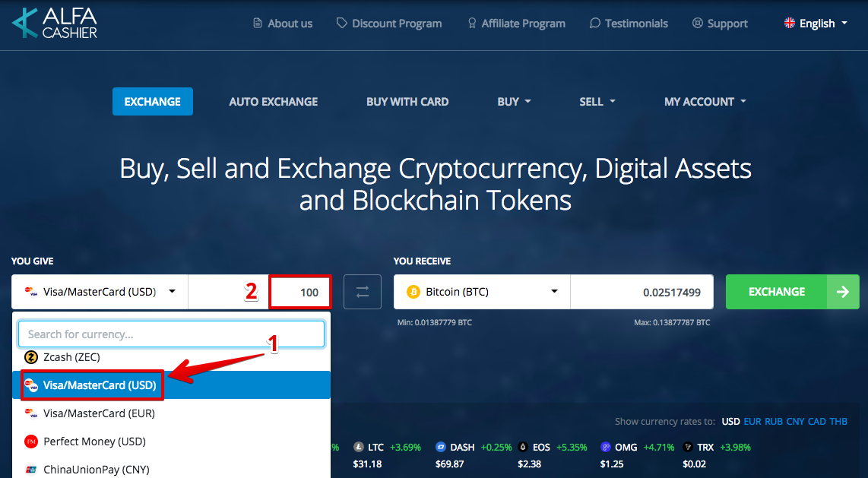
Task: Open the BUY WITH CARD tab
Action: coord(407,102)
